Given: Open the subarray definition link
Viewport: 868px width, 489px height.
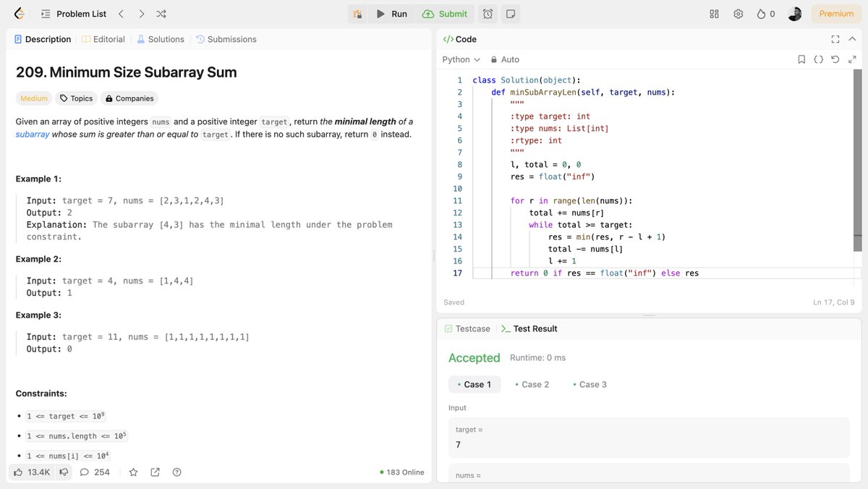Looking at the screenshot, I should tap(33, 134).
